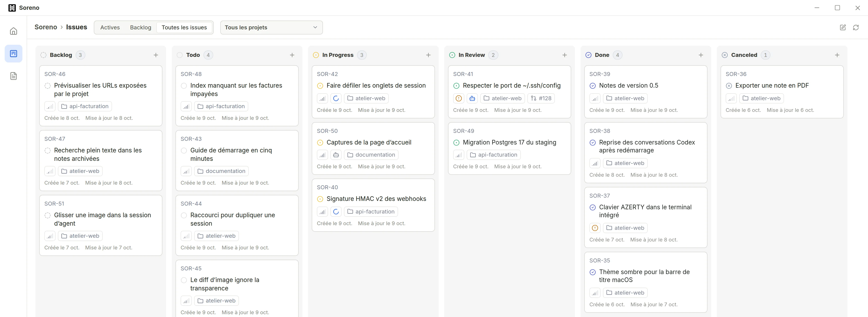Open atelier-web project chip on SOR-47

[x=80, y=171]
